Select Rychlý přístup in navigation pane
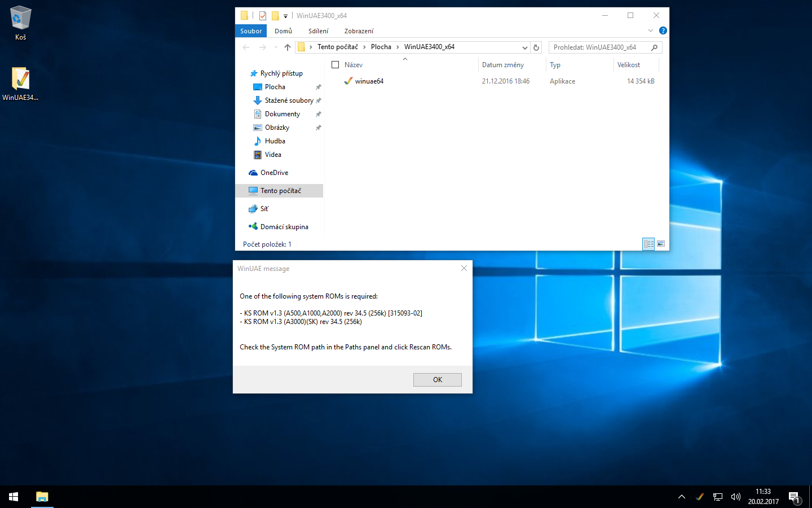The height and width of the screenshot is (508, 812). click(281, 73)
